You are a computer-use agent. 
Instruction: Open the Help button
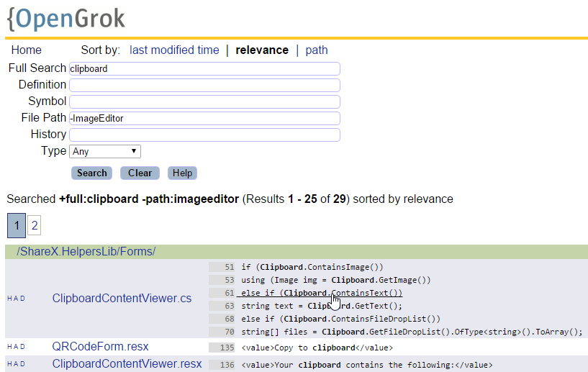click(182, 173)
